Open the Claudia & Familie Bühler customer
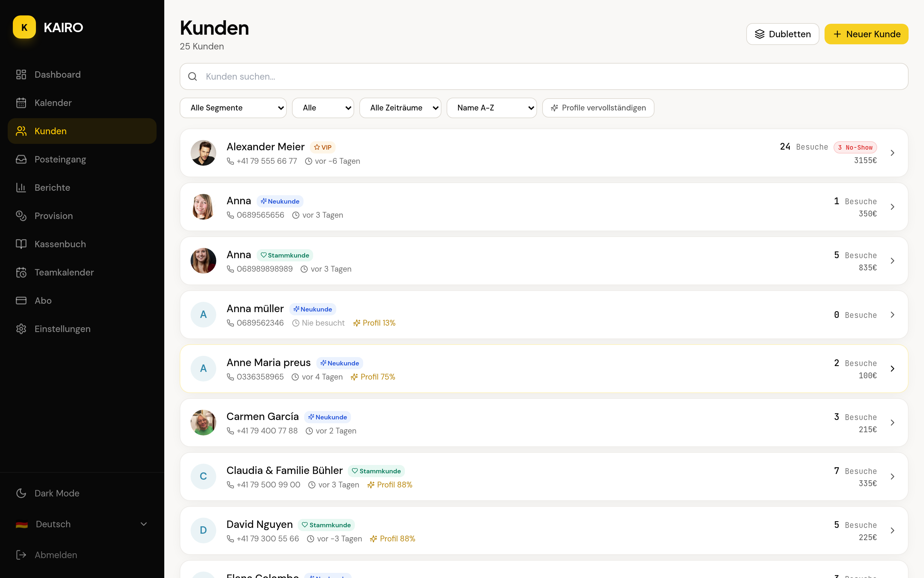This screenshot has width=924, height=578. [544, 477]
